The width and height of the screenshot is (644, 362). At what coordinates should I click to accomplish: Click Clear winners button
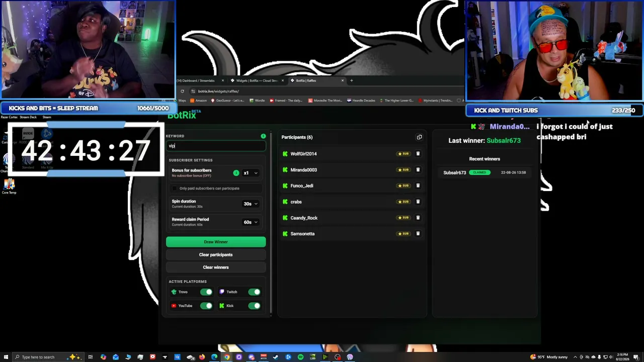tap(216, 267)
